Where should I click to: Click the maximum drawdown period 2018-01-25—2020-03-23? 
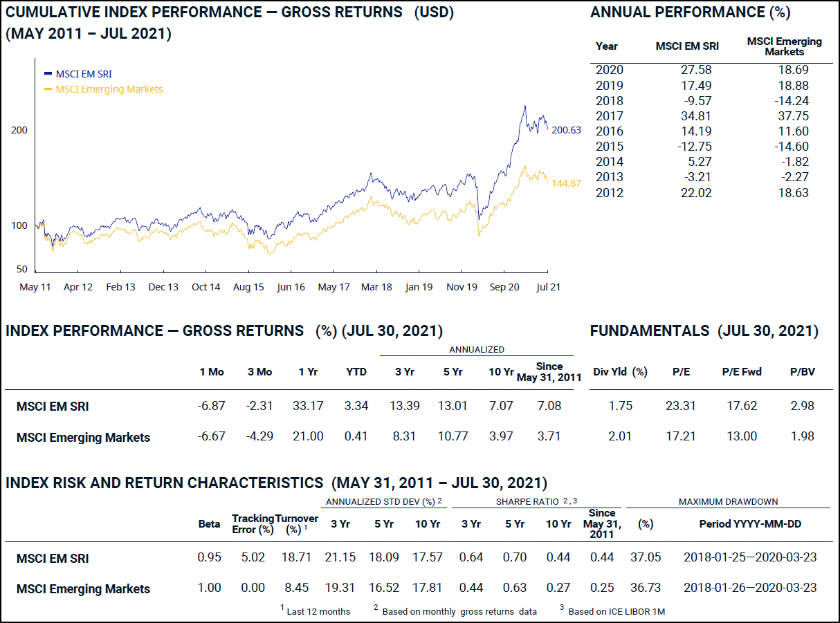tap(749, 557)
